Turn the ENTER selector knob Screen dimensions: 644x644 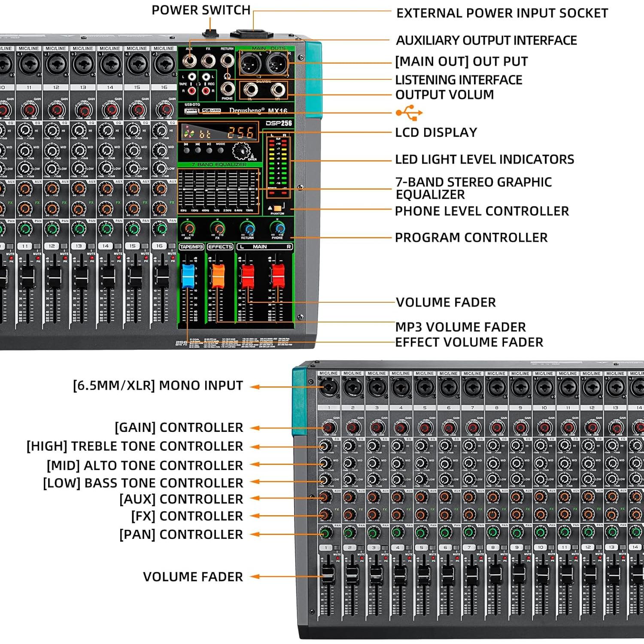point(242,152)
